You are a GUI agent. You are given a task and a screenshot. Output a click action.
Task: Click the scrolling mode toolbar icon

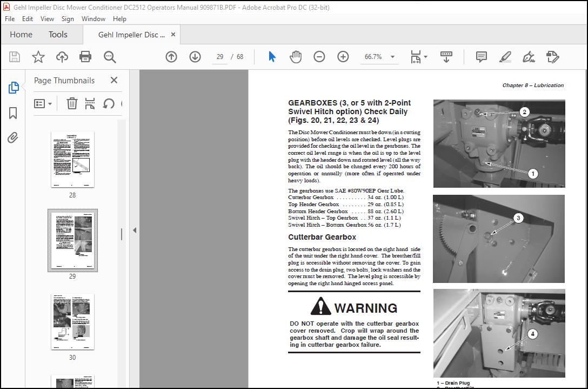[x=446, y=57]
